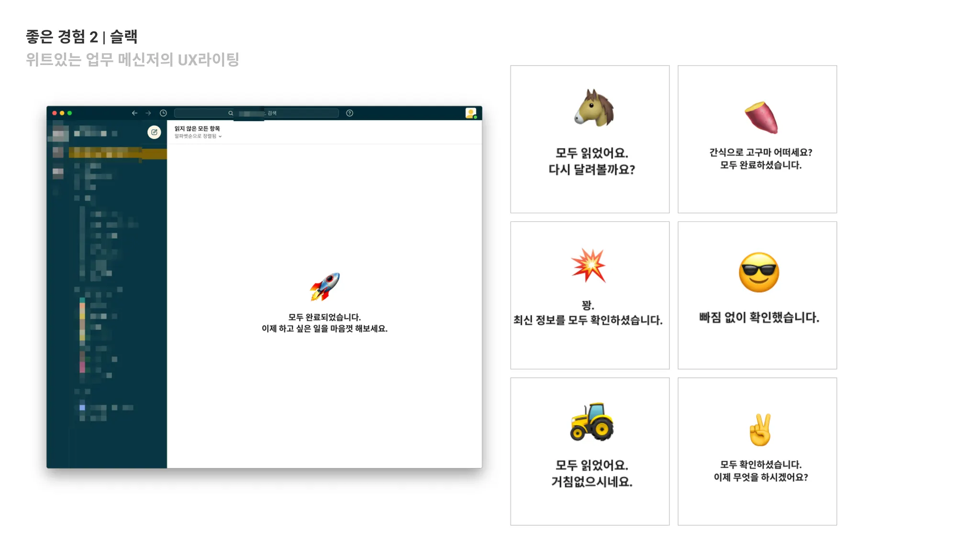980x551 pixels.
Task: Click the sunglasses face emoji card
Action: 757,295
